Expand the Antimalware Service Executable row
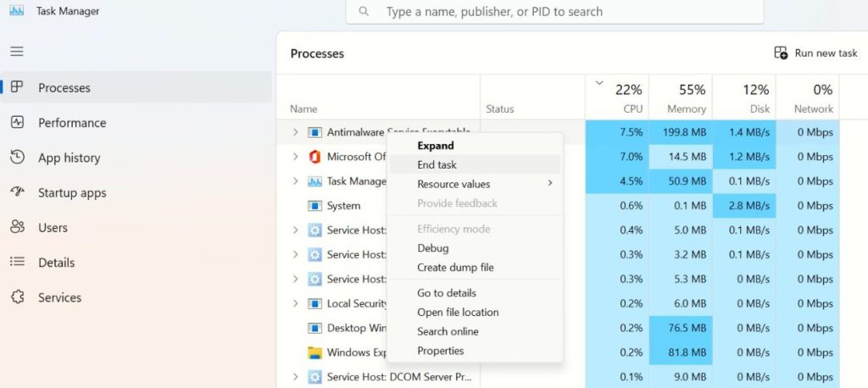The height and width of the screenshot is (388, 868). pos(295,132)
